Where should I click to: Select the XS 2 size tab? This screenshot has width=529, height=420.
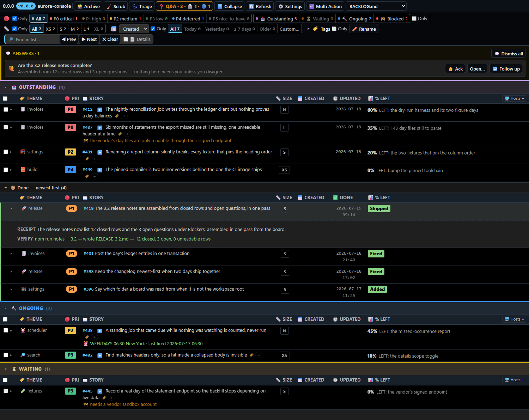50,29
